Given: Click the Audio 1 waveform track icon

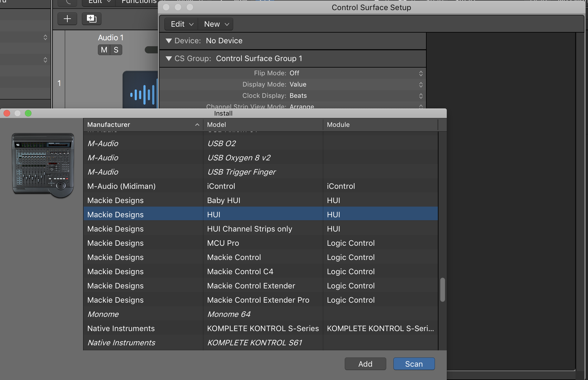Looking at the screenshot, I should [x=141, y=90].
